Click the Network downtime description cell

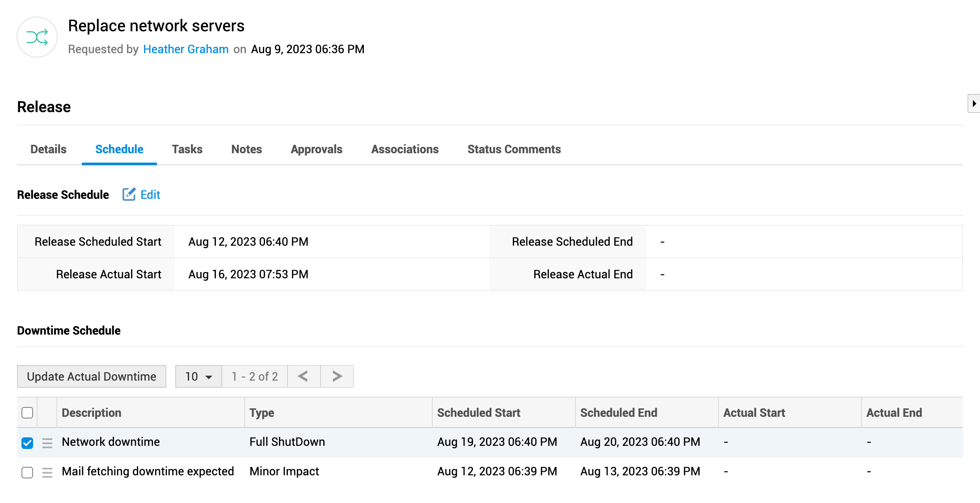[111, 442]
